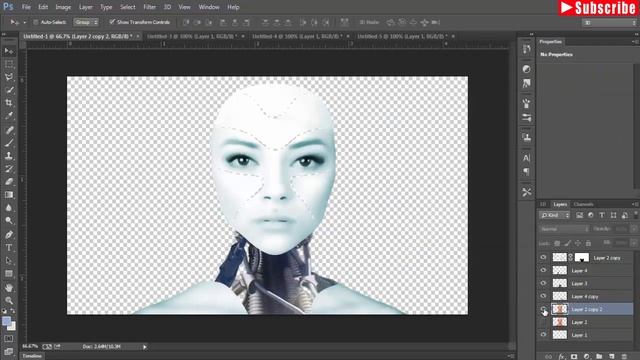Filter for pixel layers icon

[579, 215]
